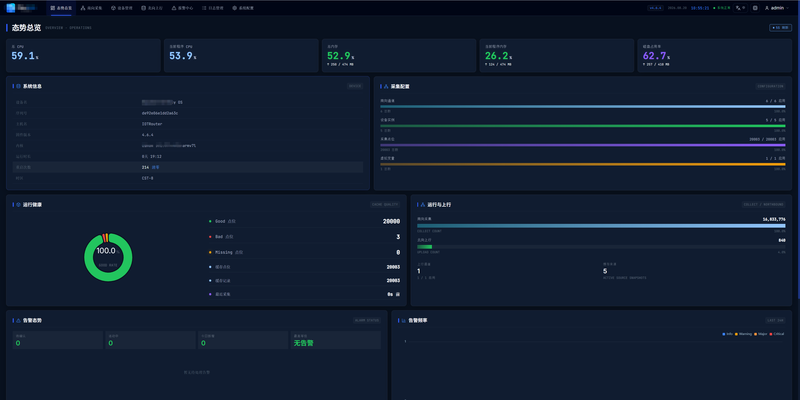
Task: Switch to the 设备管理 tab
Action: (121, 8)
